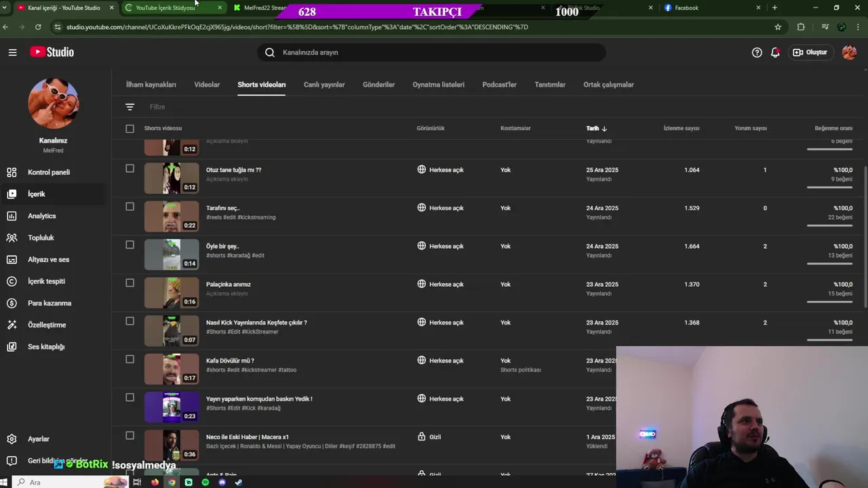Open Altyazı ve ses in the sidebar
Image resolution: width=868 pixels, height=488 pixels.
[53, 260]
